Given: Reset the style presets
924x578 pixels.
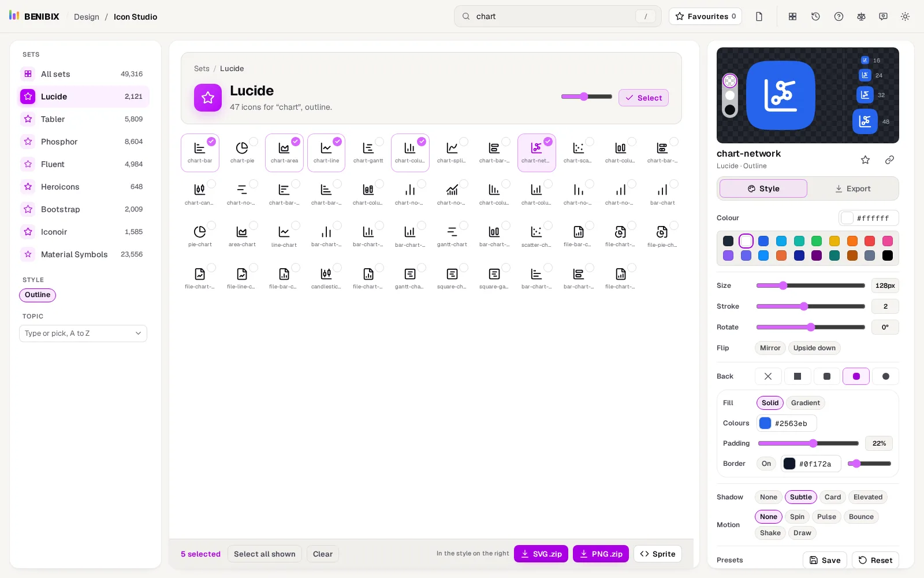Looking at the screenshot, I should tap(875, 560).
